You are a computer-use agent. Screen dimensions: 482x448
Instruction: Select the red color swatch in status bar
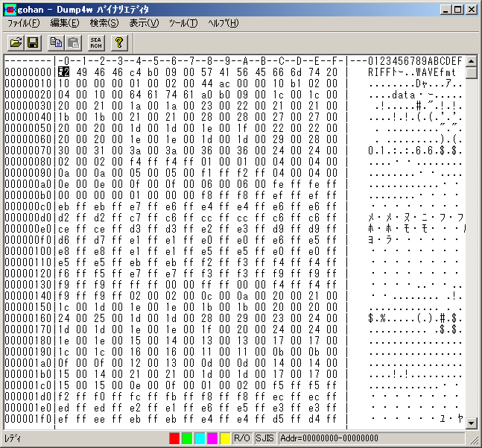tap(174, 438)
